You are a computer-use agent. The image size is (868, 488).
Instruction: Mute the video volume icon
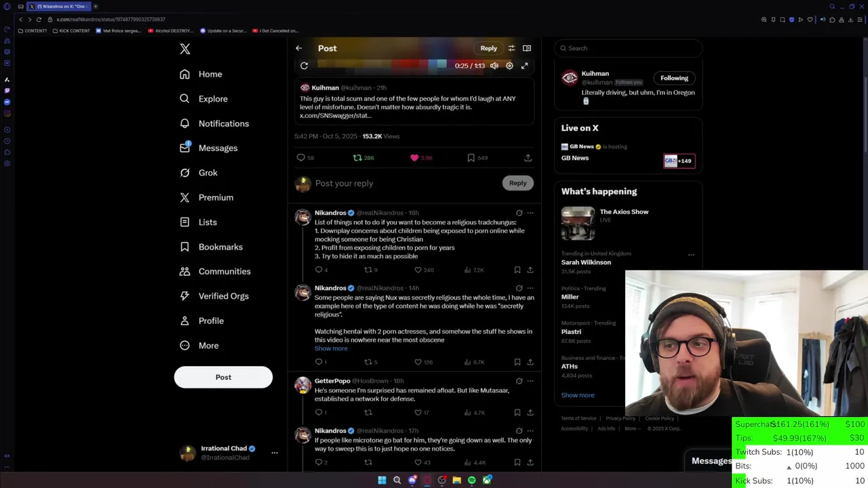[494, 66]
